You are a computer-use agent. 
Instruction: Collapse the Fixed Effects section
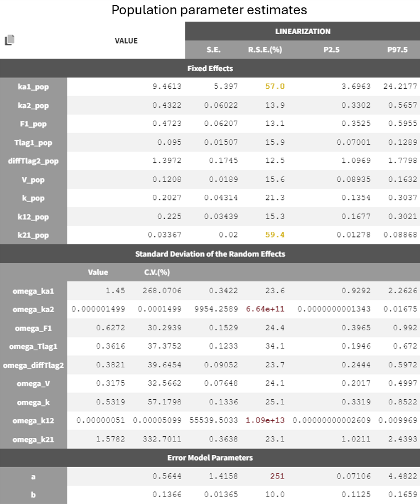pos(210,68)
